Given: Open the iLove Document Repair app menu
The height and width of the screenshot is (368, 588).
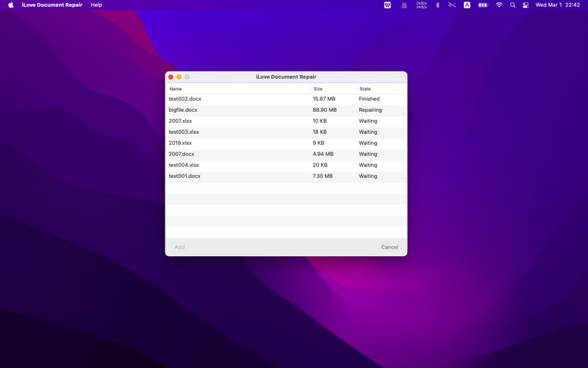Looking at the screenshot, I should (51, 5).
